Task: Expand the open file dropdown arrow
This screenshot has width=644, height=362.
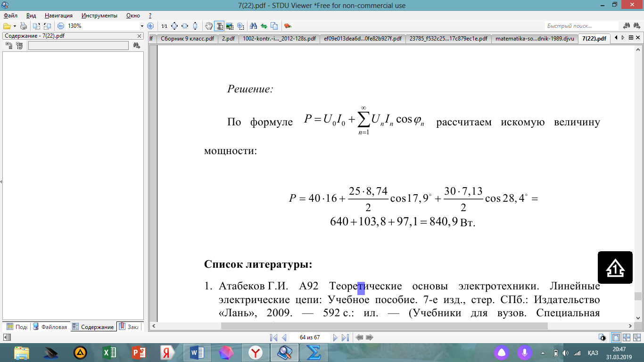Action: click(x=15, y=26)
